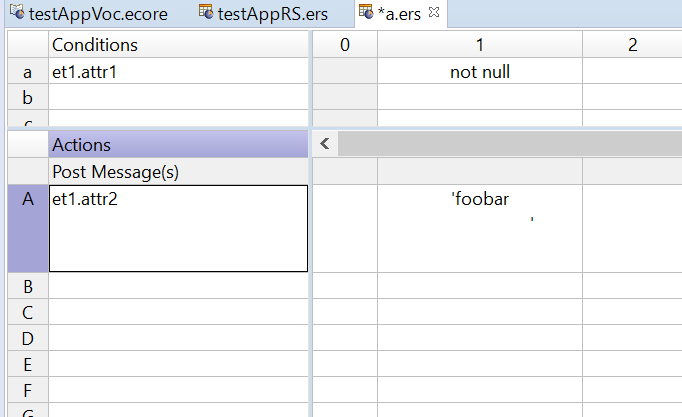682x417 pixels.
Task: Click column 0 cell in action row A
Action: [345, 229]
